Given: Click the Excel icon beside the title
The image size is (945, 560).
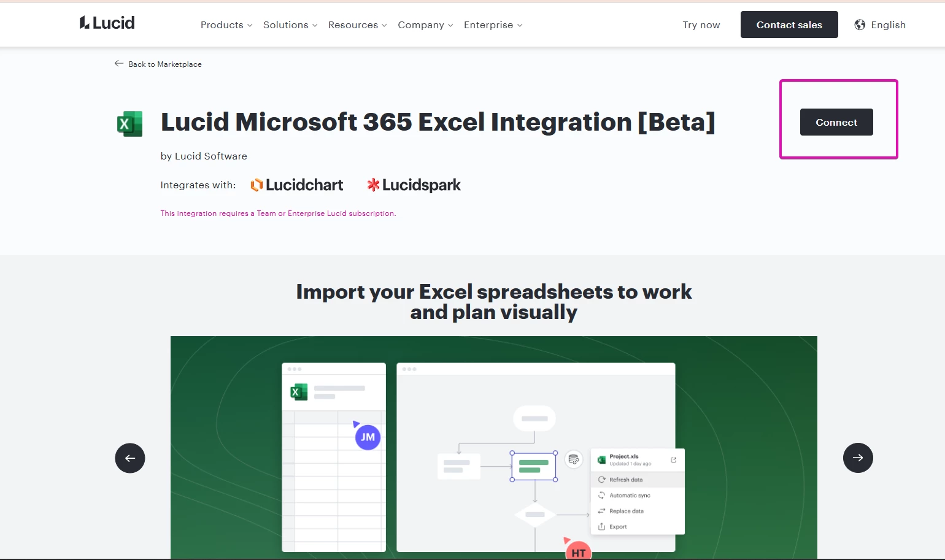Looking at the screenshot, I should [129, 124].
